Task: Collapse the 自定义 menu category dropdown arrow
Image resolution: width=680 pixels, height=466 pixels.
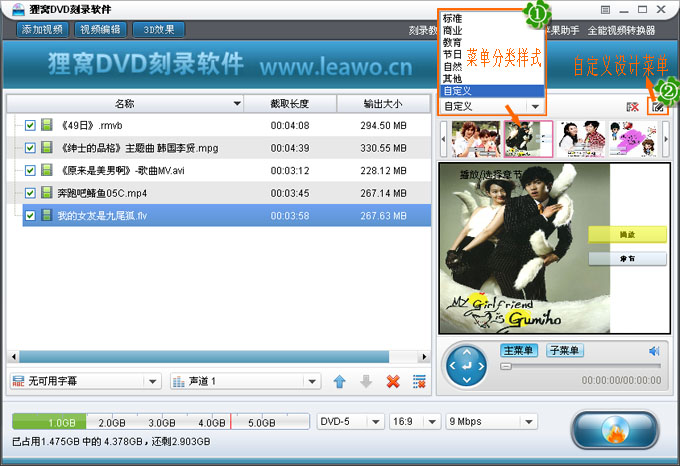Action: [535, 106]
